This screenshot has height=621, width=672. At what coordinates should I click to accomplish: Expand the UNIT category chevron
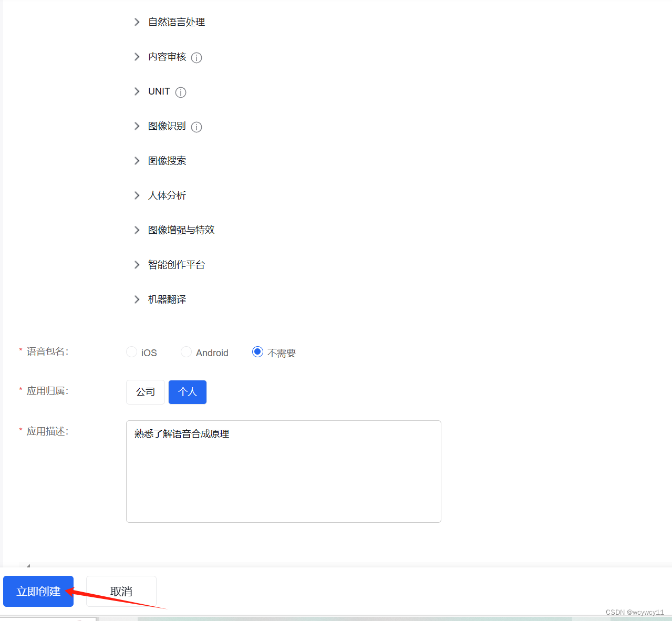(x=137, y=91)
